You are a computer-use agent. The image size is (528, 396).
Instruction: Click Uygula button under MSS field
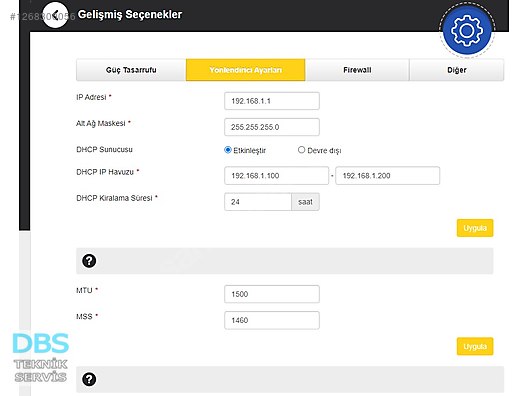(x=475, y=346)
